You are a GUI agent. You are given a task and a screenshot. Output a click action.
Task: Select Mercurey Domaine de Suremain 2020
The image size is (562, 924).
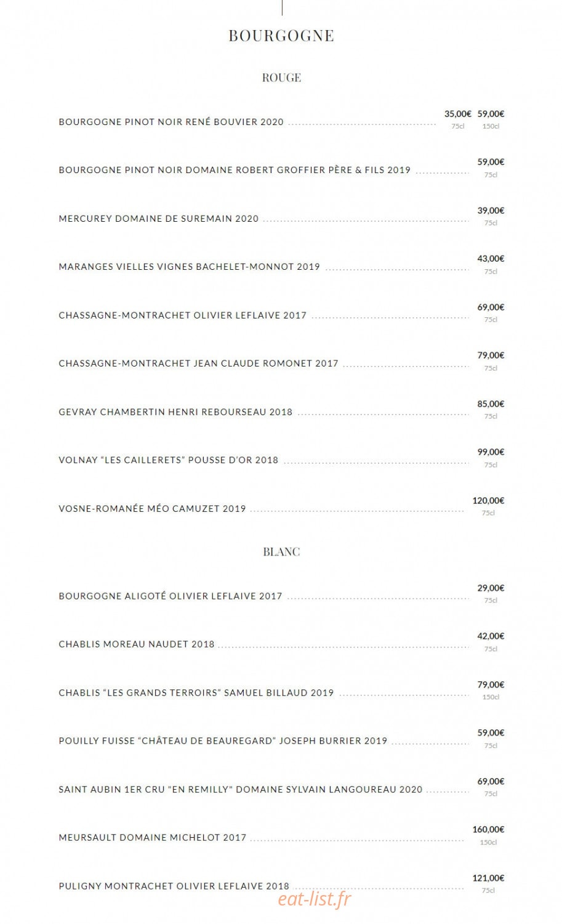(159, 219)
